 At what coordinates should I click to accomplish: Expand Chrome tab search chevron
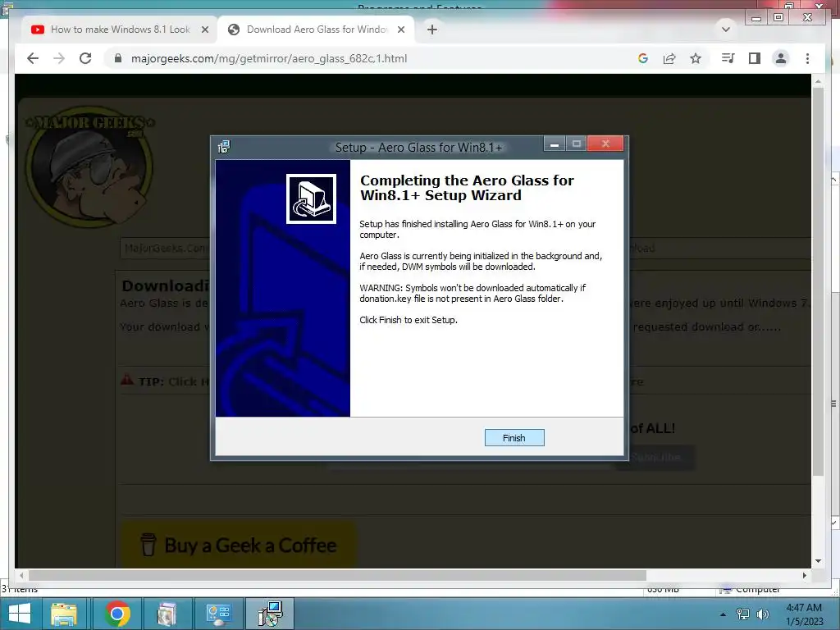coord(726,30)
